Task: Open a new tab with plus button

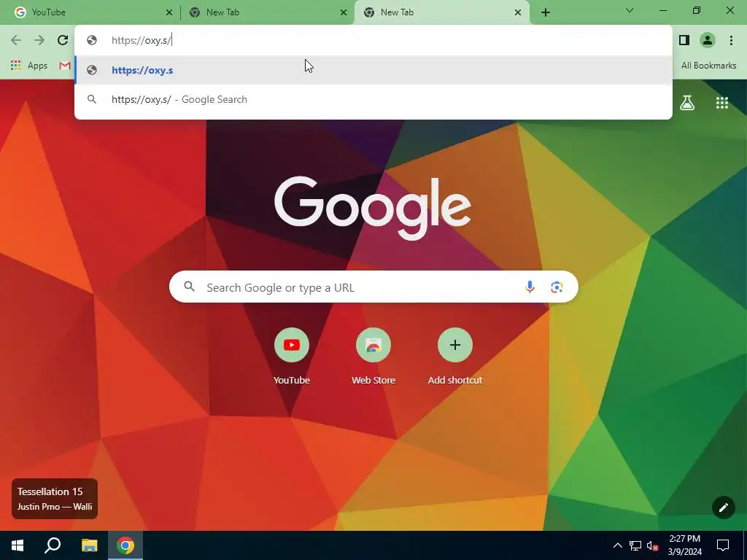Action: click(546, 12)
